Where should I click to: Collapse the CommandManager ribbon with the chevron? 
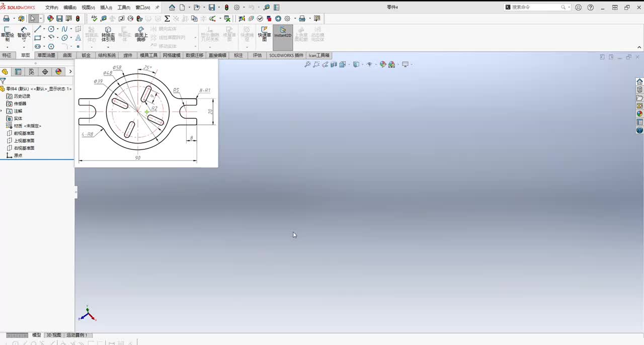[639, 47]
